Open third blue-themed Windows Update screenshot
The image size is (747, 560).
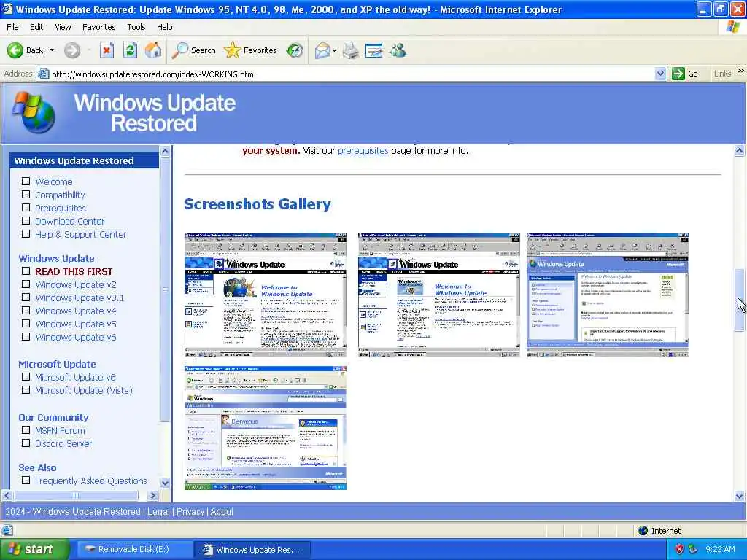608,295
